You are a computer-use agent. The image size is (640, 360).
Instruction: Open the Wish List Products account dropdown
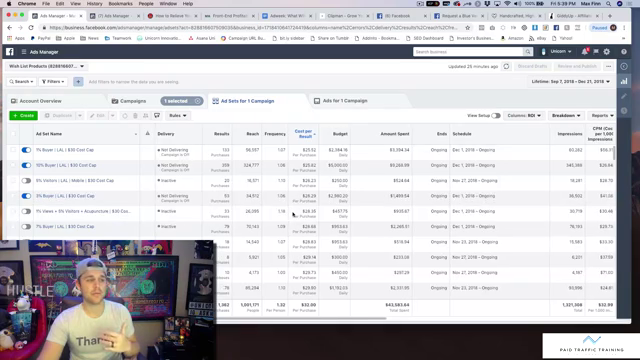(x=46, y=66)
